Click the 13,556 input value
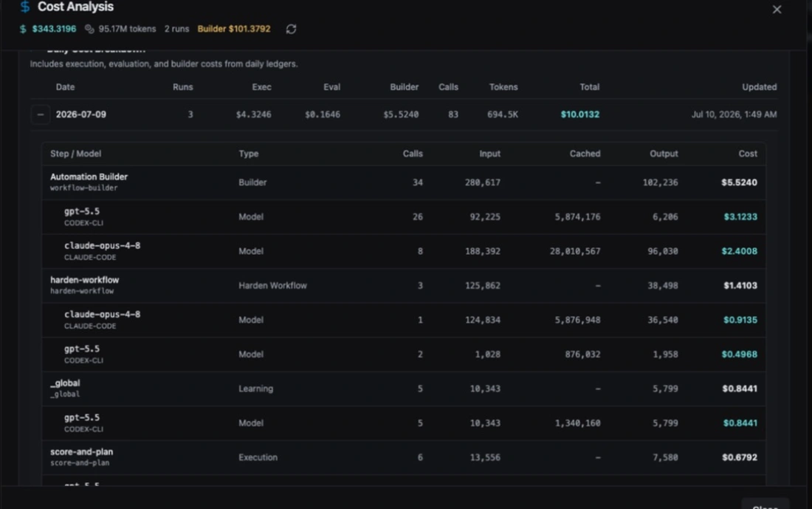This screenshot has width=812, height=509. click(485, 458)
